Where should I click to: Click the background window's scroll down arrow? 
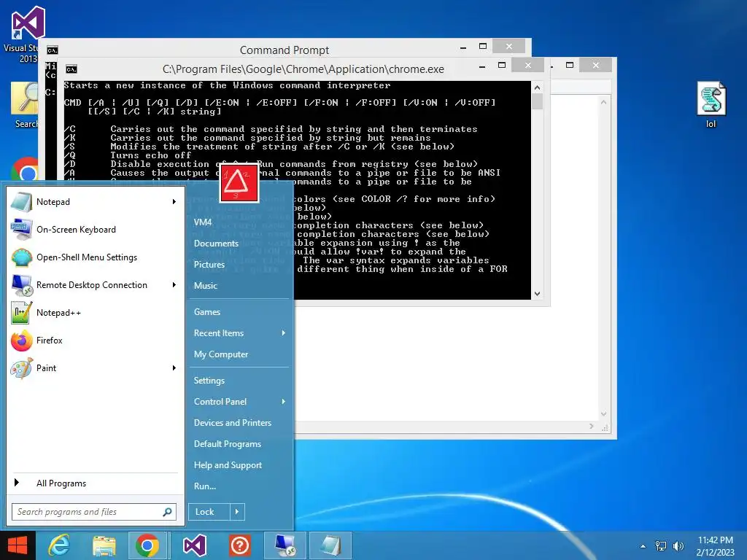pos(603,414)
